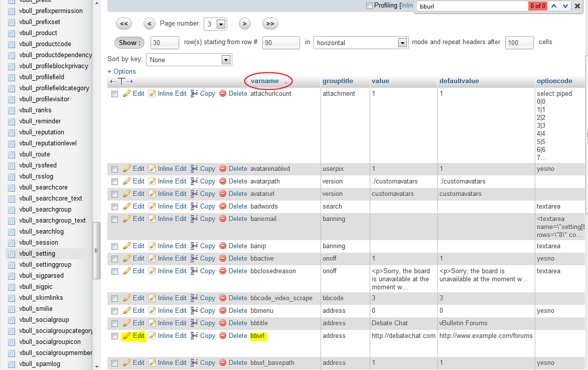
Task: Check the bbactive row checkbox
Action: tap(115, 259)
